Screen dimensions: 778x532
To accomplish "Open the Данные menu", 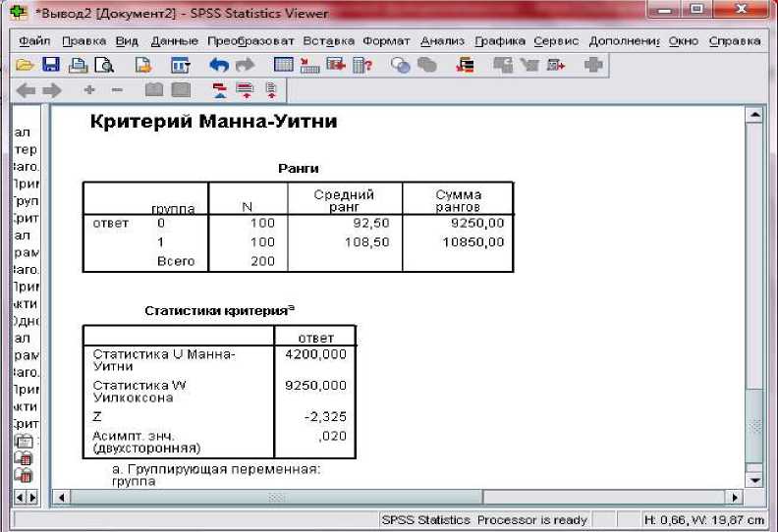I will pyautogui.click(x=174, y=41).
